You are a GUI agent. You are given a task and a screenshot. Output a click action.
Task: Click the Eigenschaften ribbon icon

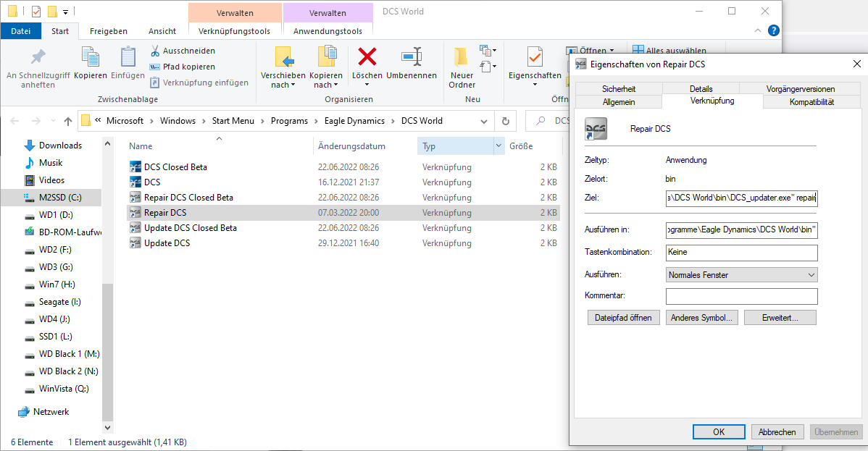(x=535, y=56)
